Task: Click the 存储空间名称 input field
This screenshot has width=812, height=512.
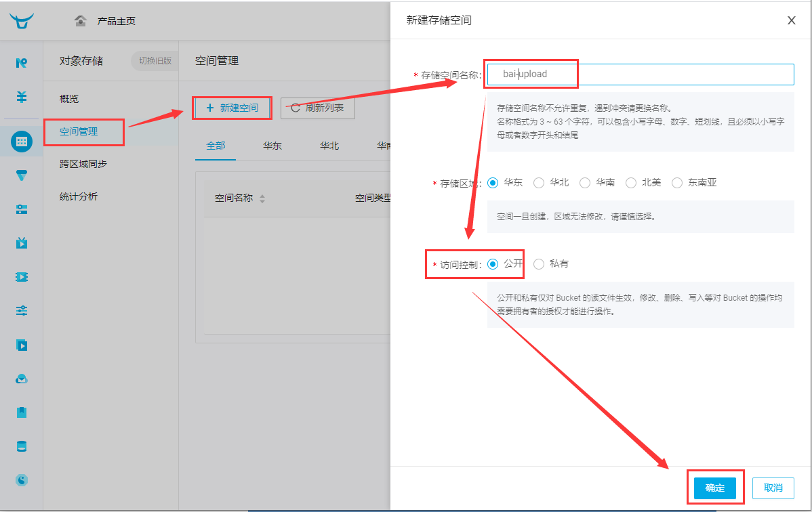Action: [x=641, y=74]
